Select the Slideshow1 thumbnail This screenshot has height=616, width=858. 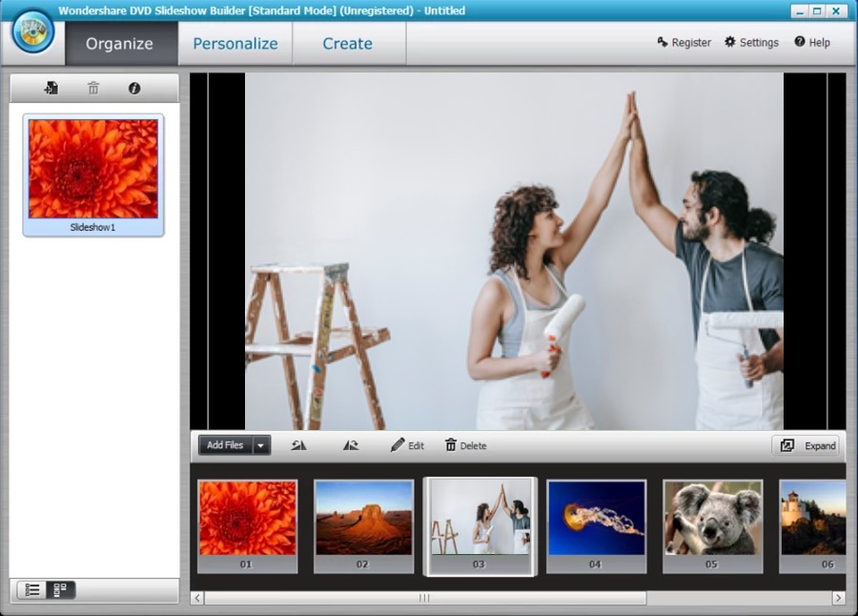(x=93, y=175)
